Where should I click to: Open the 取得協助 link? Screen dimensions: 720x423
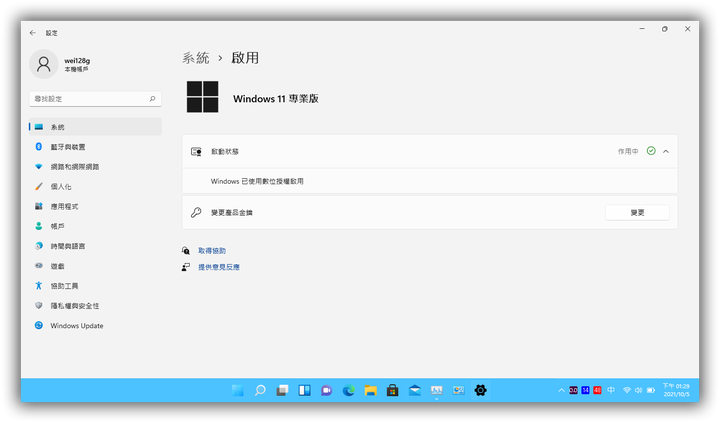pos(212,250)
